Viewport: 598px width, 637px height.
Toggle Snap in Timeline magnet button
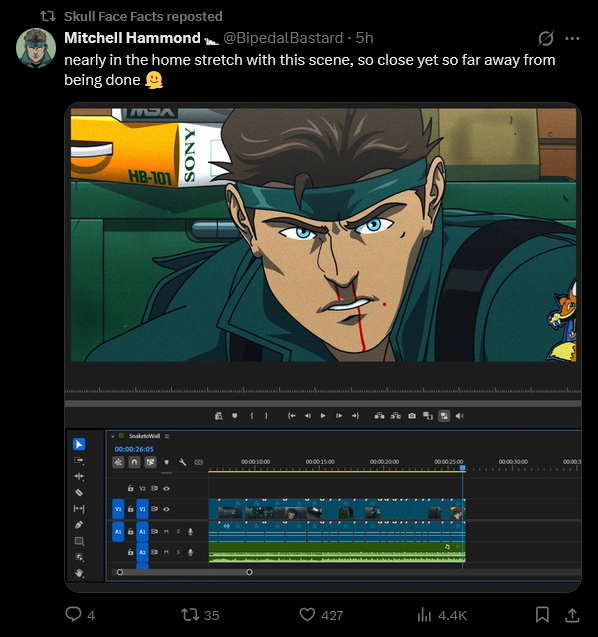point(134,462)
